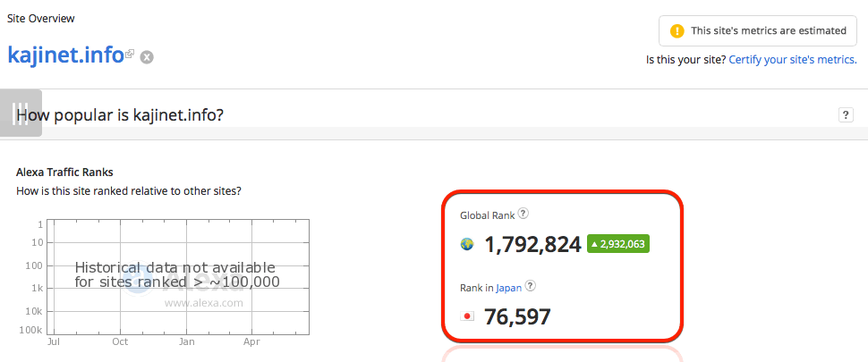Click the Site Overview label
The width and height of the screenshot is (868, 362).
coord(41,18)
